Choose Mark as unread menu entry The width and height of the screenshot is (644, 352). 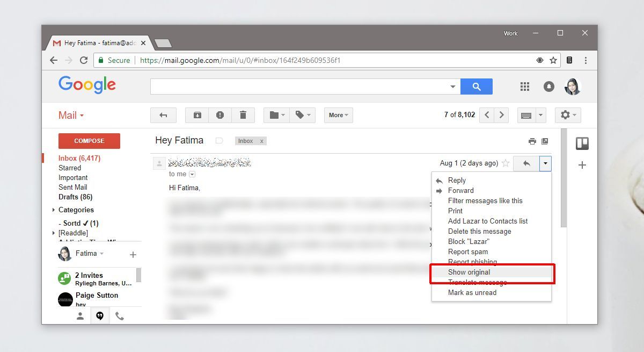(472, 293)
